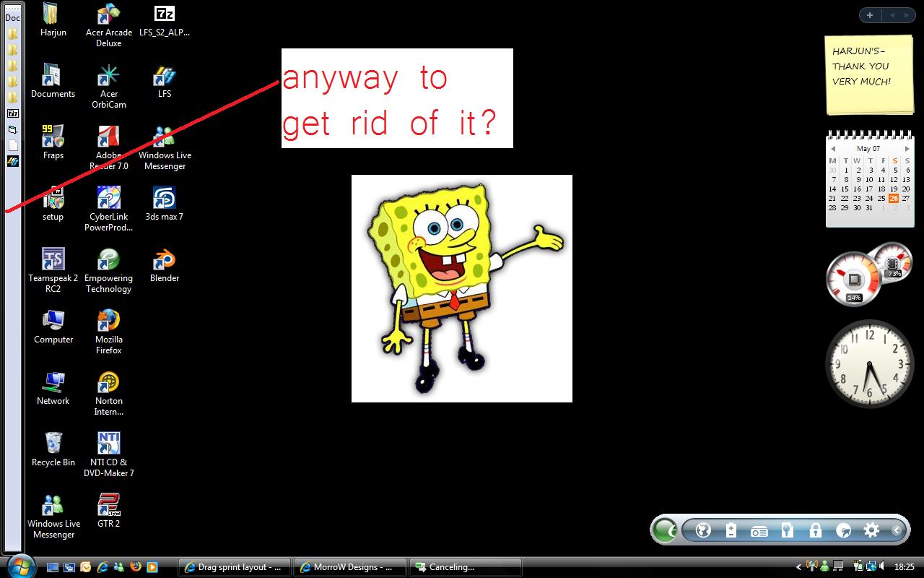The height and width of the screenshot is (578, 924).
Task: Click Switch between windows in Quick Launch
Action: (x=69, y=567)
